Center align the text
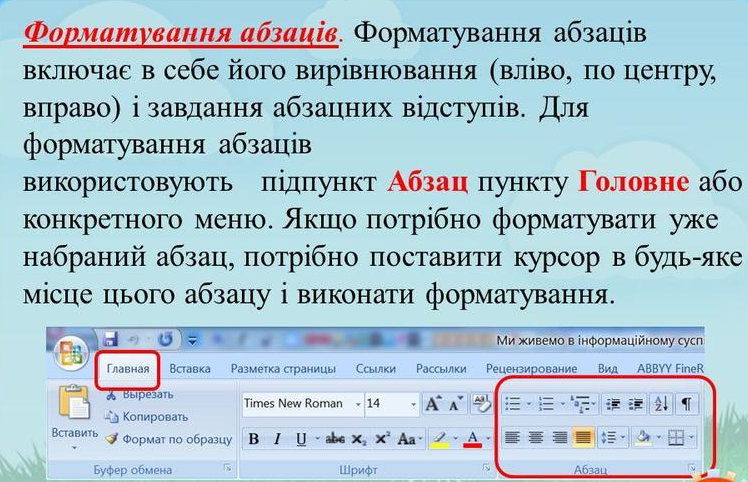The height and width of the screenshot is (482, 748). pyautogui.click(x=536, y=437)
